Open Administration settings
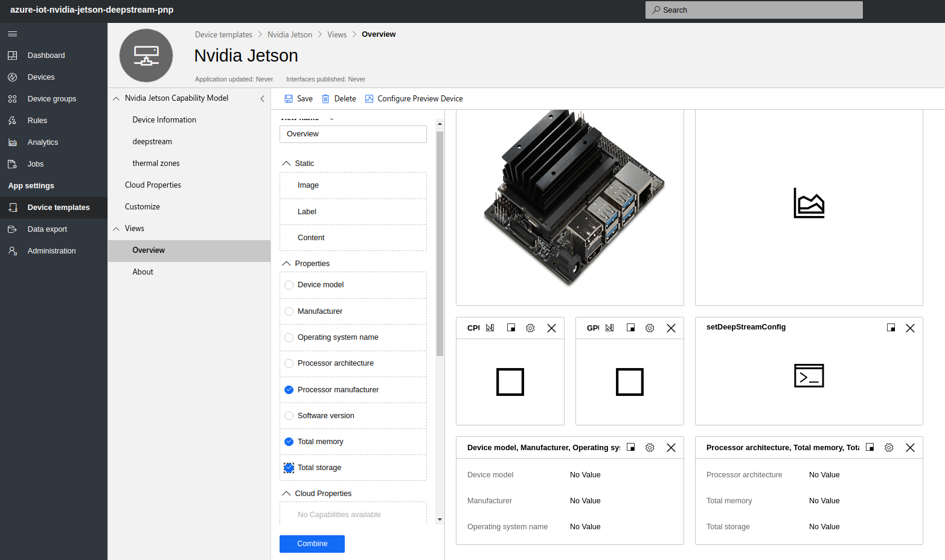Viewport: 945px width, 560px height. coord(52,251)
